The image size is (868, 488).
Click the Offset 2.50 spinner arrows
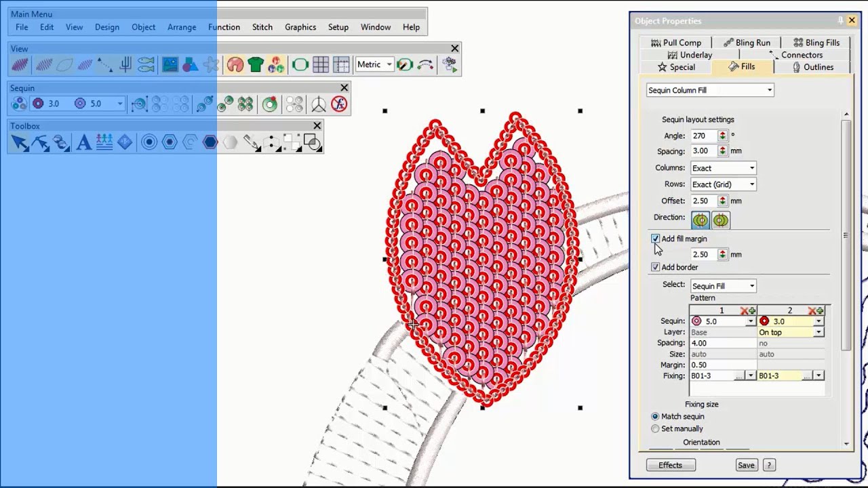(x=722, y=201)
